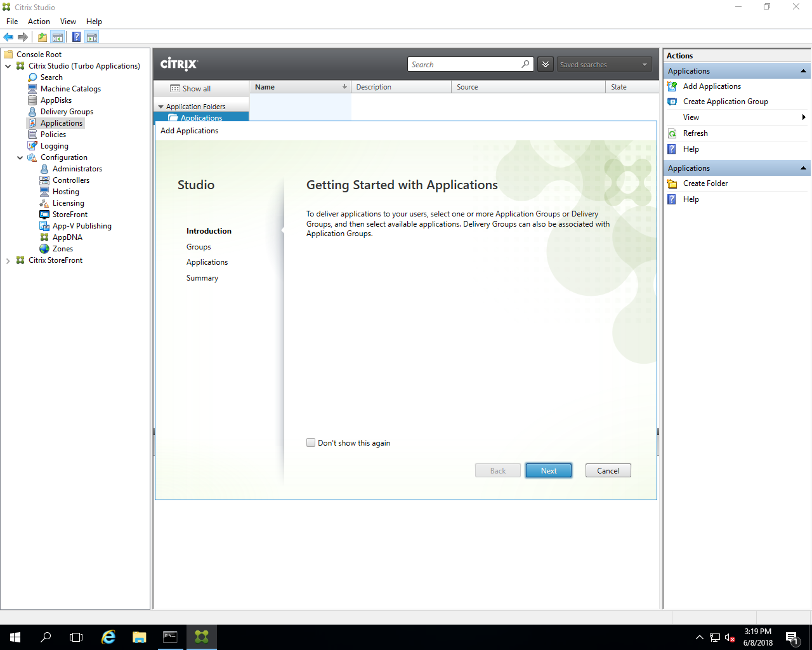The image size is (812, 650).
Task: Expand the Citrix StoreFront node
Action: pyautogui.click(x=8, y=260)
